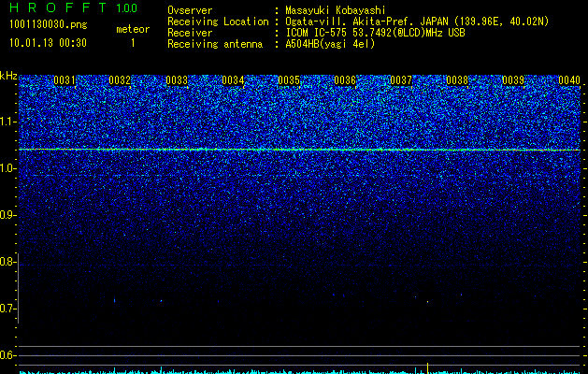The width and height of the screenshot is (588, 374).
Task: Select the 0033 minute marker
Action: [177, 80]
